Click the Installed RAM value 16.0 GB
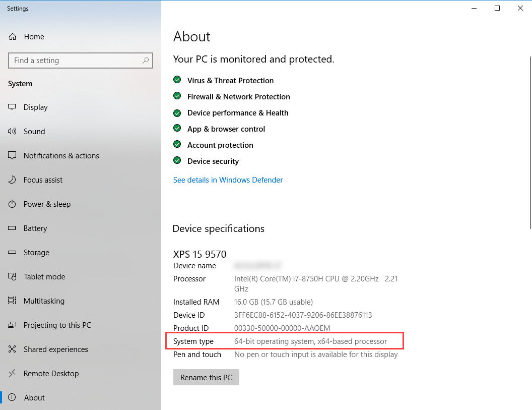532x410 pixels. 274,302
